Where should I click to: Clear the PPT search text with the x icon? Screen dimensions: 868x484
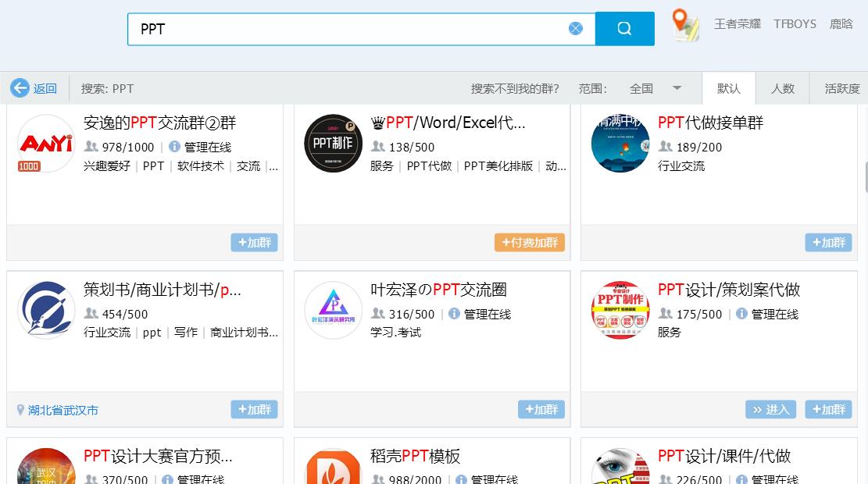[576, 28]
